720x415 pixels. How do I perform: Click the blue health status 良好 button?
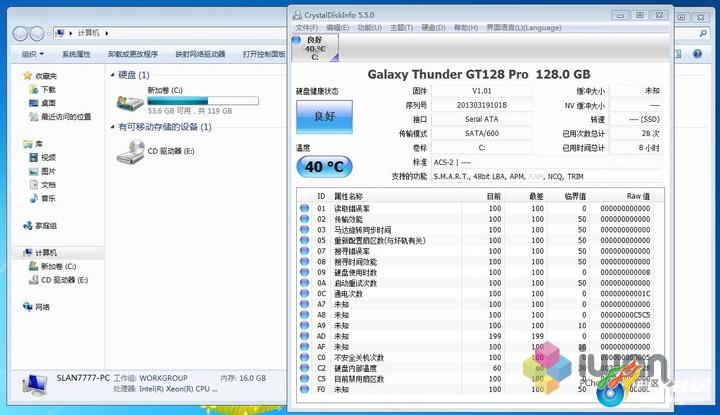(x=324, y=117)
